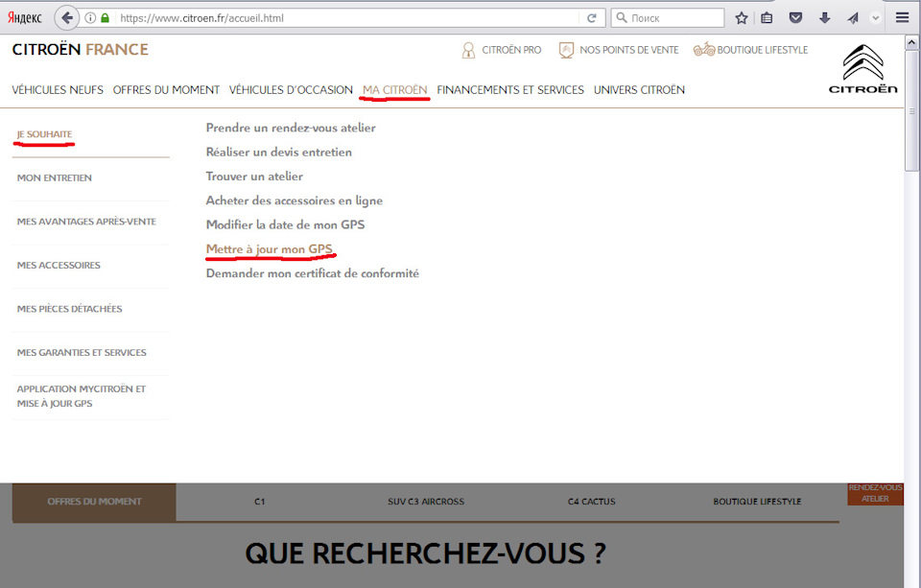
Task: Open the Offres du Moment menu
Action: pos(166,90)
